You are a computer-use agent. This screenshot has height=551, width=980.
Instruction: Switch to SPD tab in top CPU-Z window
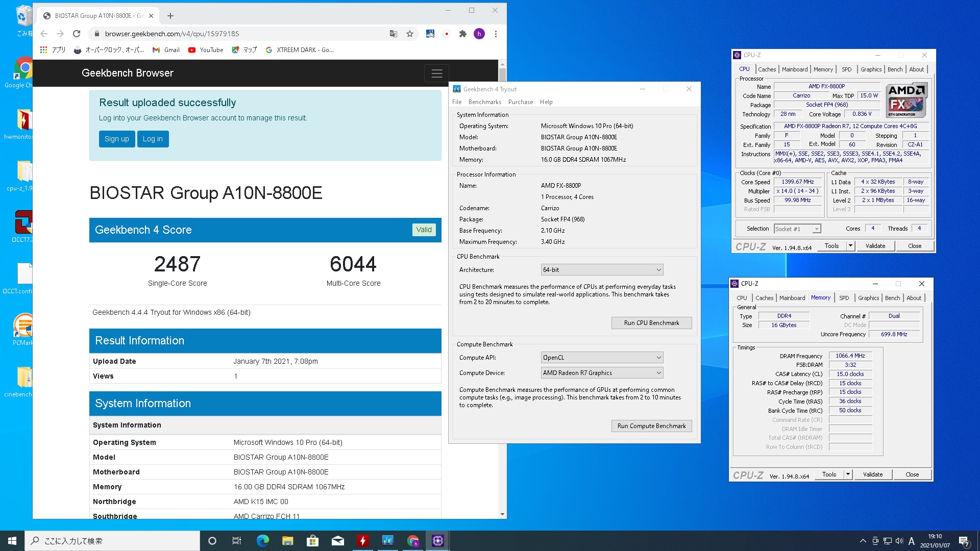847,69
